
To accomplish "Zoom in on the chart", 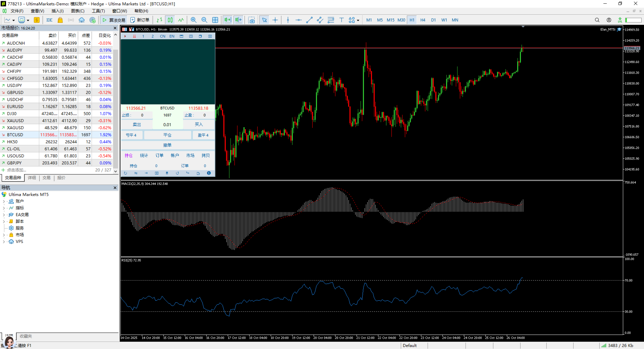I will point(194,20).
